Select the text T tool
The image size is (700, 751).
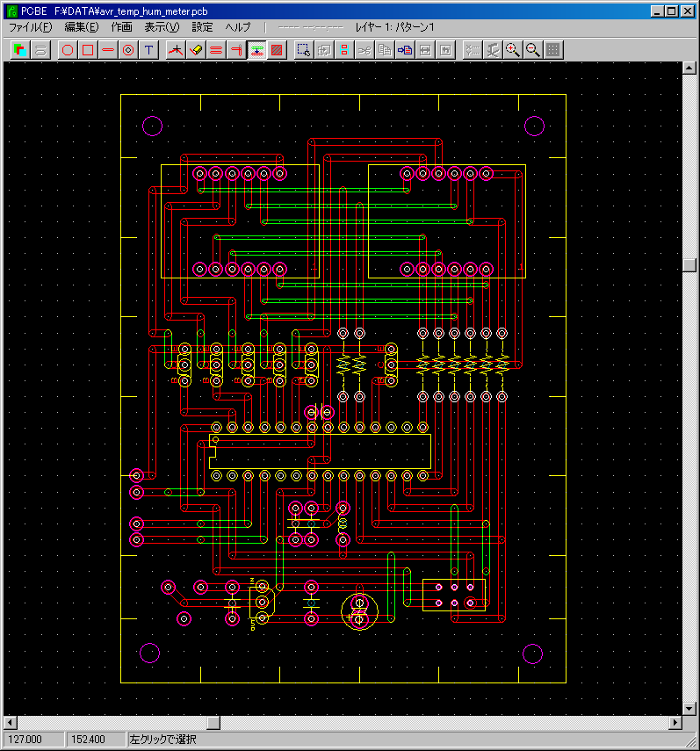(x=149, y=50)
